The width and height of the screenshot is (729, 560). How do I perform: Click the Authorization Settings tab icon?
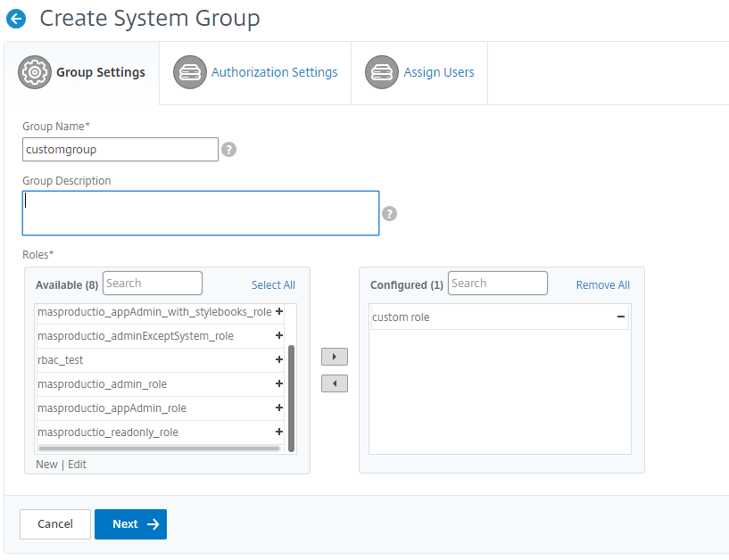click(190, 72)
